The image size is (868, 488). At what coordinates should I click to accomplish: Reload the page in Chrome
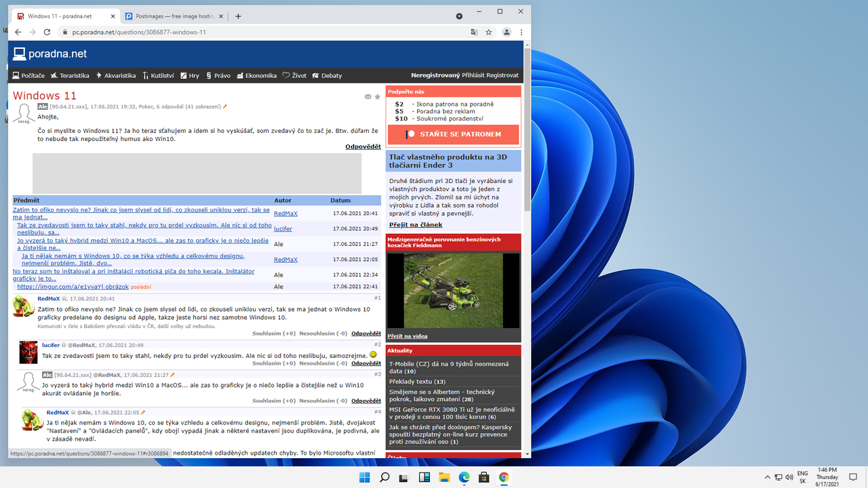[47, 32]
